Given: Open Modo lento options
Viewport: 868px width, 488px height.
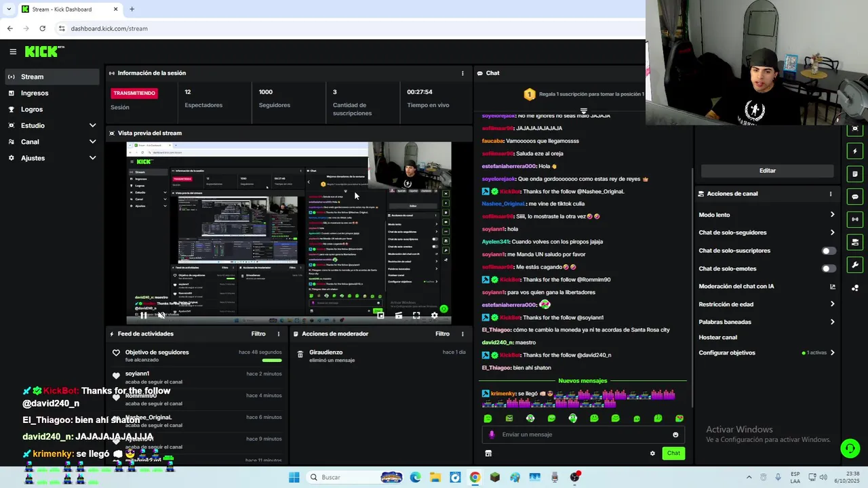Looking at the screenshot, I should tap(833, 215).
